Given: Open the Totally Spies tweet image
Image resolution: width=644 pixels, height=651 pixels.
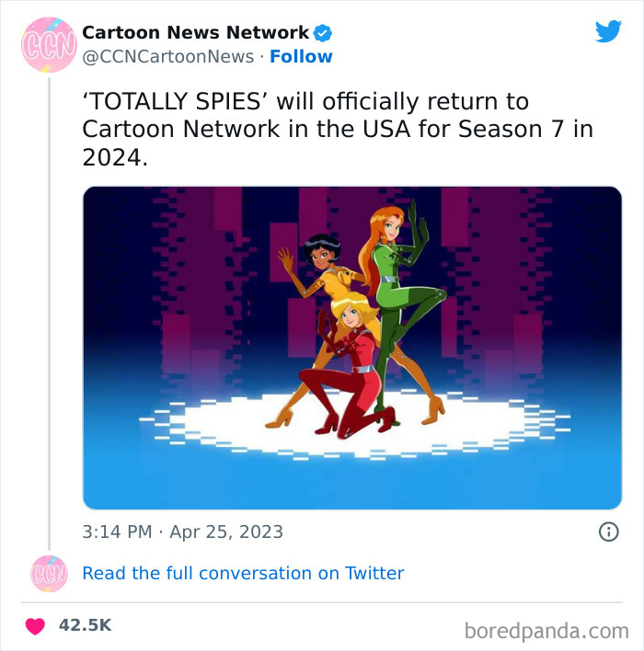Looking at the screenshot, I should (352, 348).
